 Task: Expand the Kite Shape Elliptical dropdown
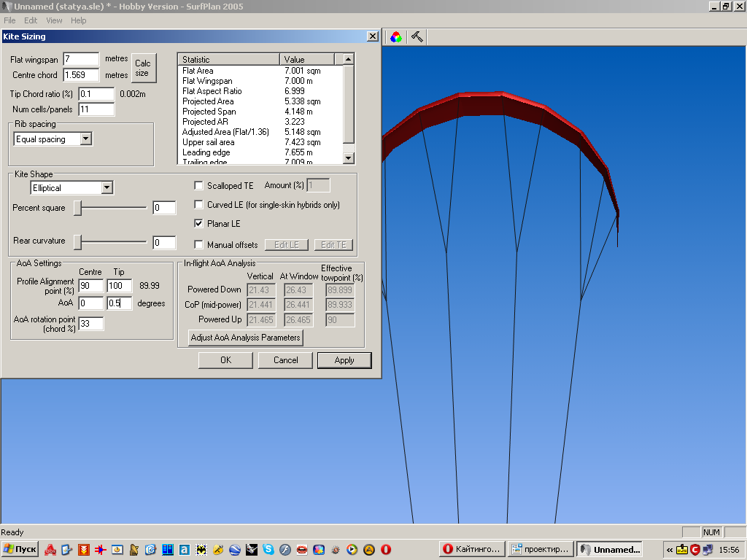[107, 188]
